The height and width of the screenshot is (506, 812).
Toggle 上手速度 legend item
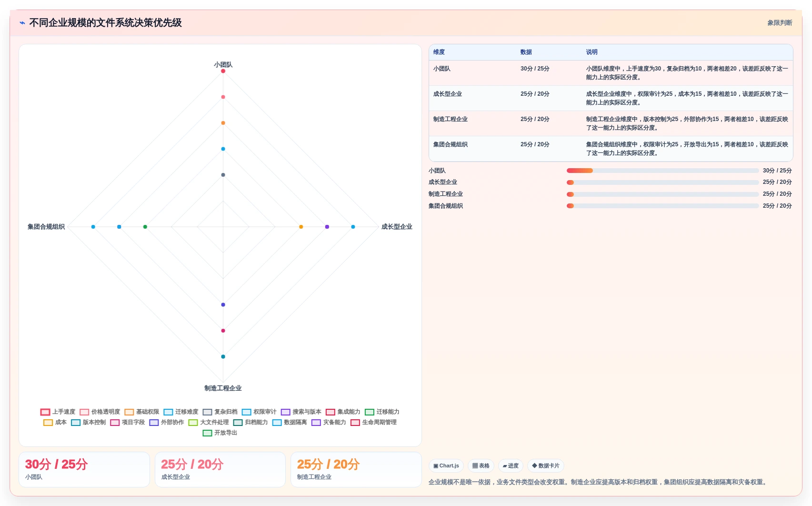[x=58, y=412]
